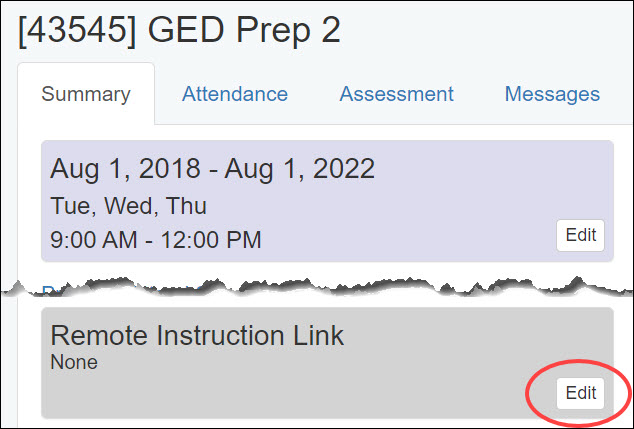
Task: Click Tue in the meeting days
Action: [68, 207]
